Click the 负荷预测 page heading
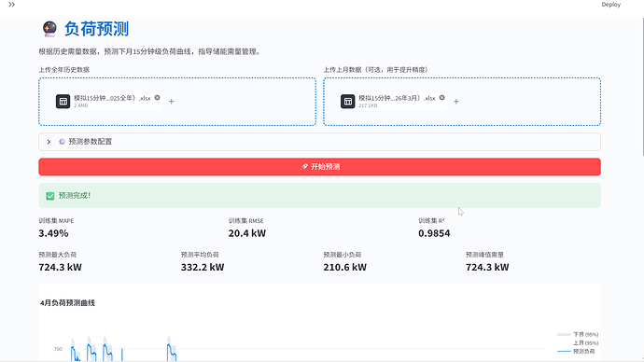 coord(96,29)
